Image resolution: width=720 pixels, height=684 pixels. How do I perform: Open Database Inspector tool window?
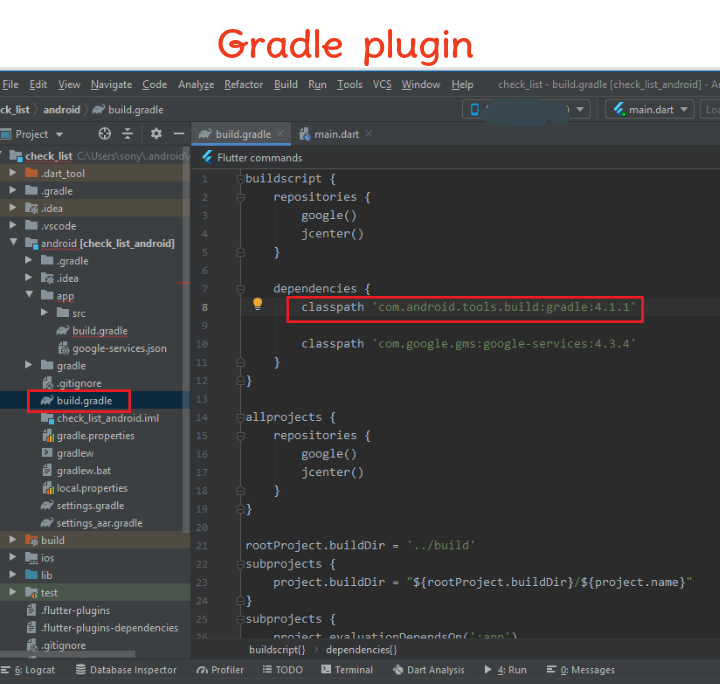pyautogui.click(x=126, y=670)
